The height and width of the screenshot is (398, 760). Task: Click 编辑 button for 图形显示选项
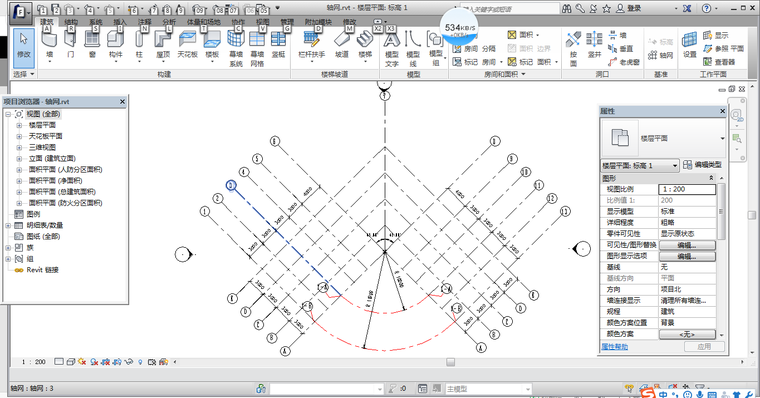[687, 256]
